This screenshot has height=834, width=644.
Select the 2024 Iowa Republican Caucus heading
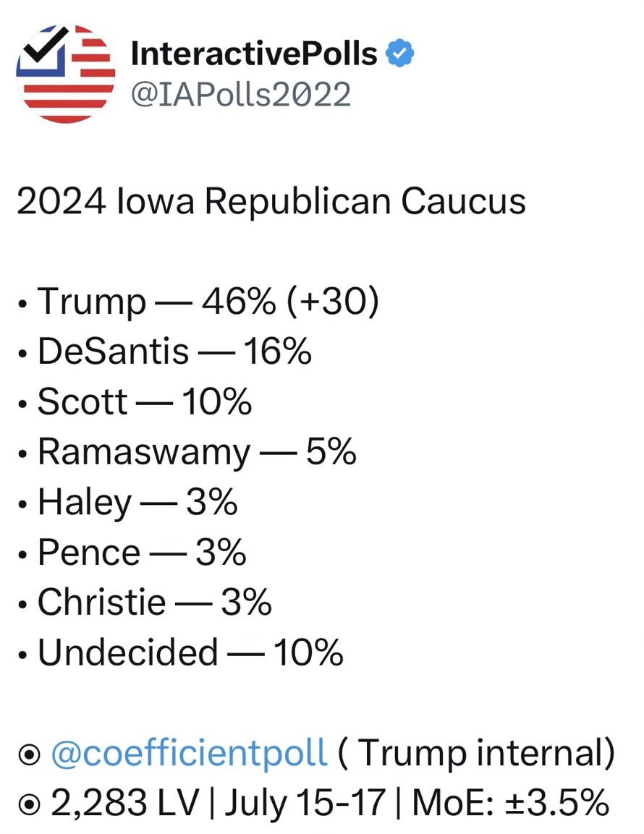(x=271, y=202)
